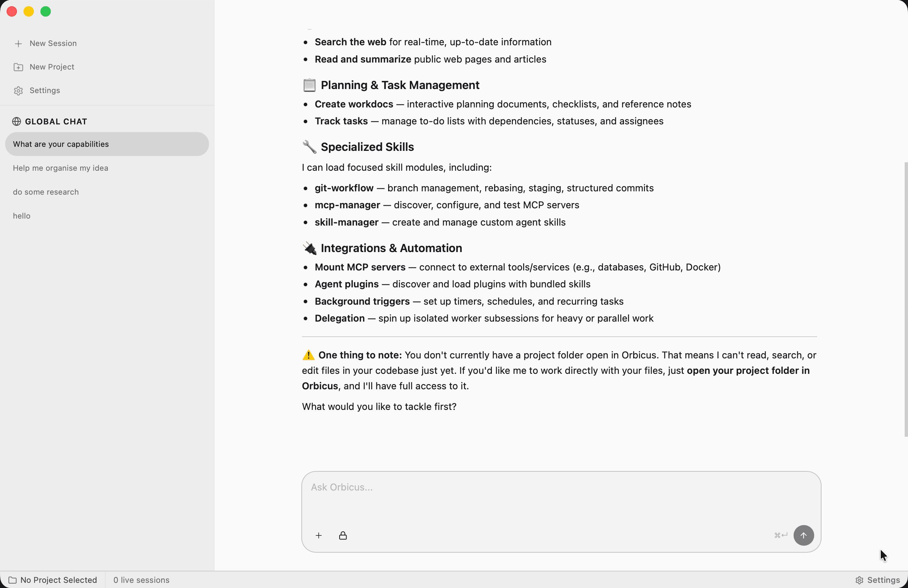This screenshot has height=588, width=908.
Task: Open the "hello" chat session
Action: pos(107,216)
